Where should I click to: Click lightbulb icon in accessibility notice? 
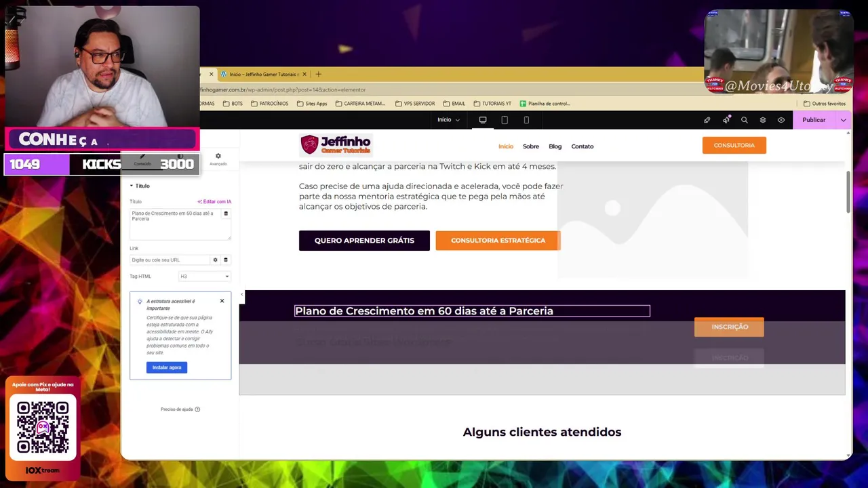(x=140, y=302)
